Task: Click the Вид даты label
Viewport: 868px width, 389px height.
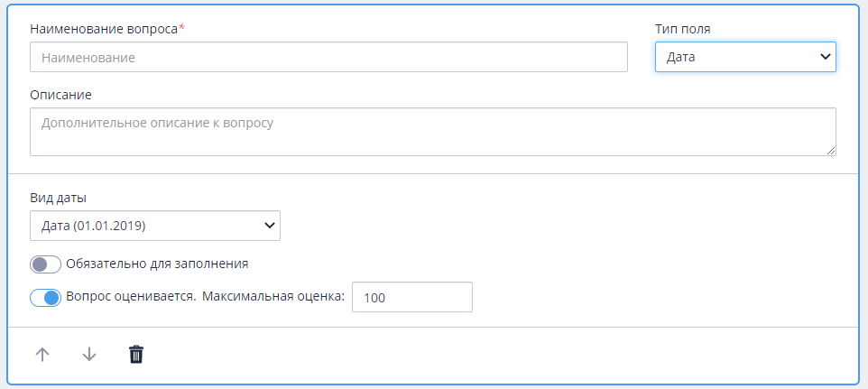Action: pyautogui.click(x=58, y=198)
